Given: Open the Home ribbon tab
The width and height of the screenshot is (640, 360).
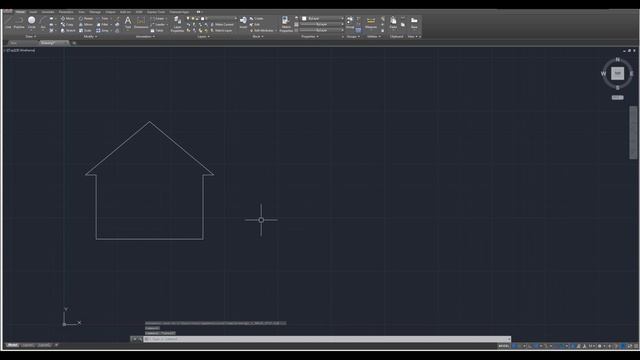Looking at the screenshot, I should (x=20, y=12).
